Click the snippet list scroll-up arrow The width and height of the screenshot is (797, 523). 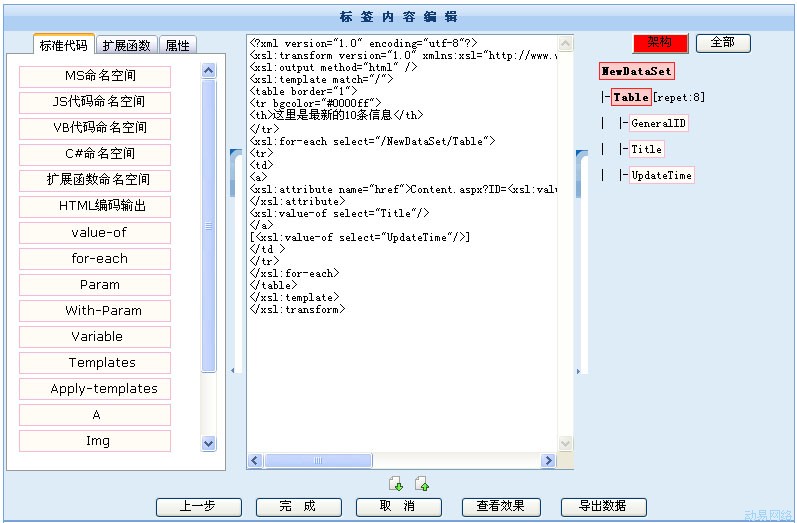coord(208,71)
